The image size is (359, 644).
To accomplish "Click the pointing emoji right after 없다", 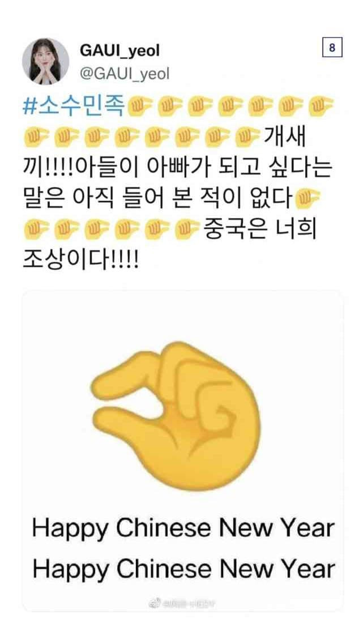I will click(x=308, y=199).
